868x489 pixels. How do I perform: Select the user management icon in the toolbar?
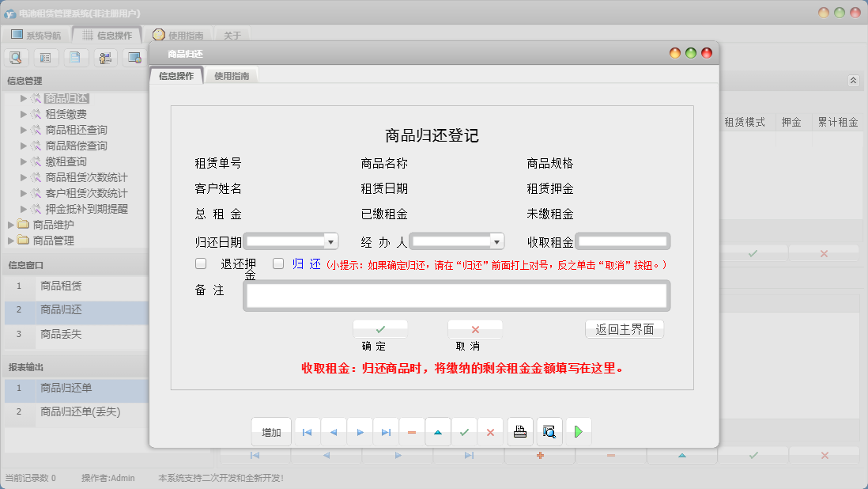[x=105, y=57]
